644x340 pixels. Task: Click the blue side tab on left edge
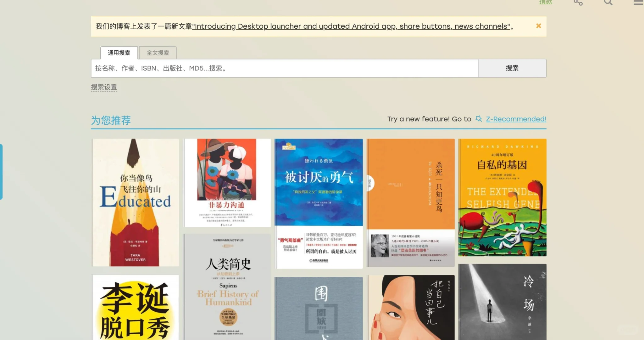1,172
